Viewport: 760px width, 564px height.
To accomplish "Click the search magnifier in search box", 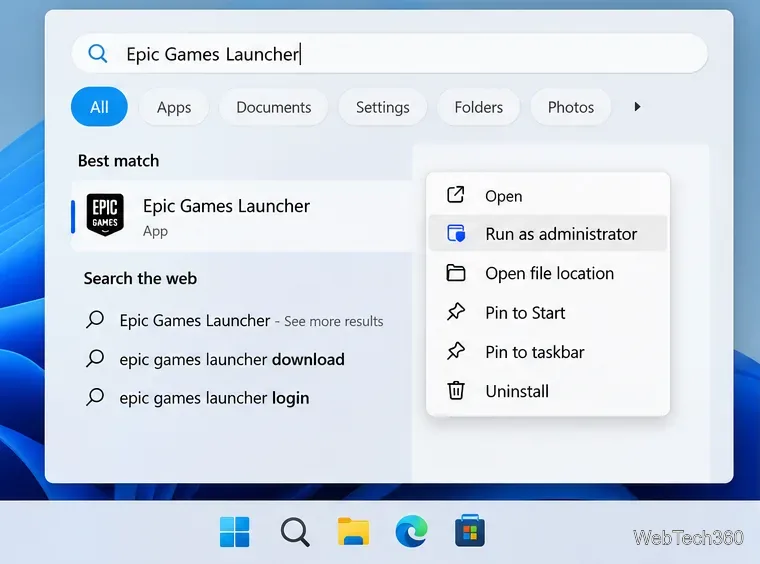I will pyautogui.click(x=97, y=53).
